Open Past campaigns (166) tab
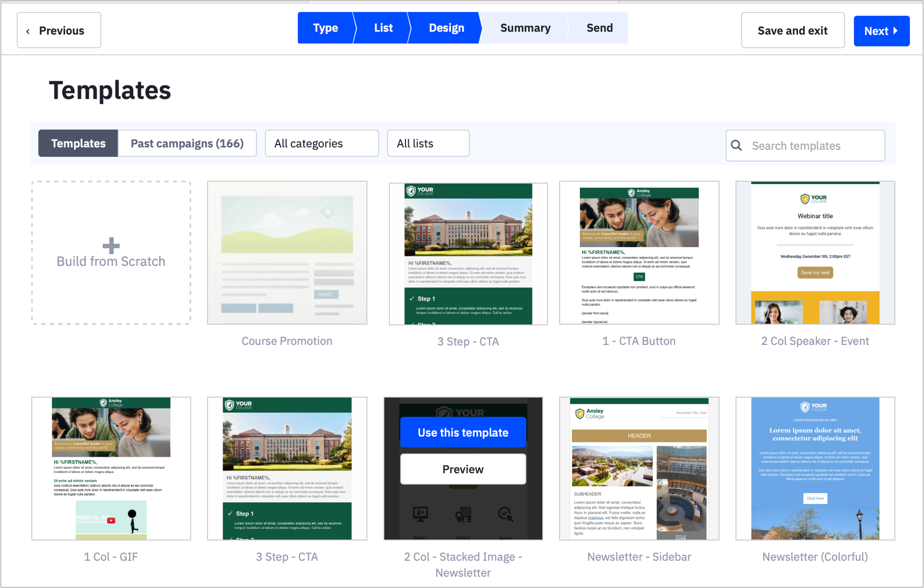924x588 pixels. pos(187,143)
